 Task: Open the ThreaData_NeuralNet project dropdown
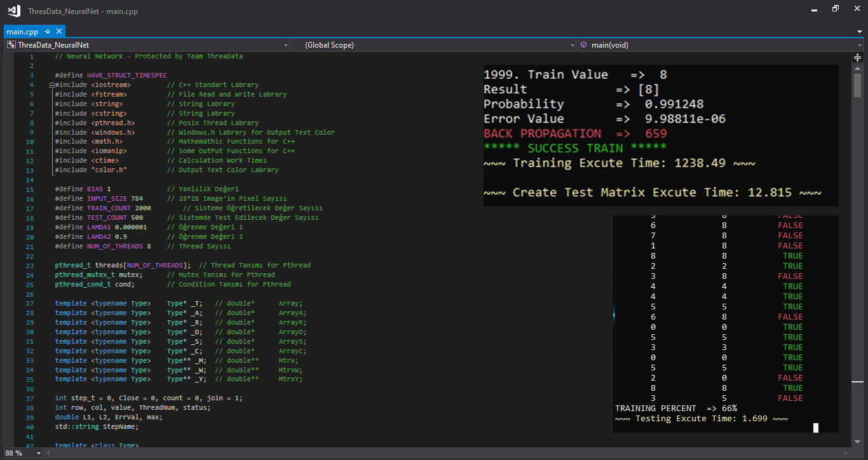click(x=285, y=45)
